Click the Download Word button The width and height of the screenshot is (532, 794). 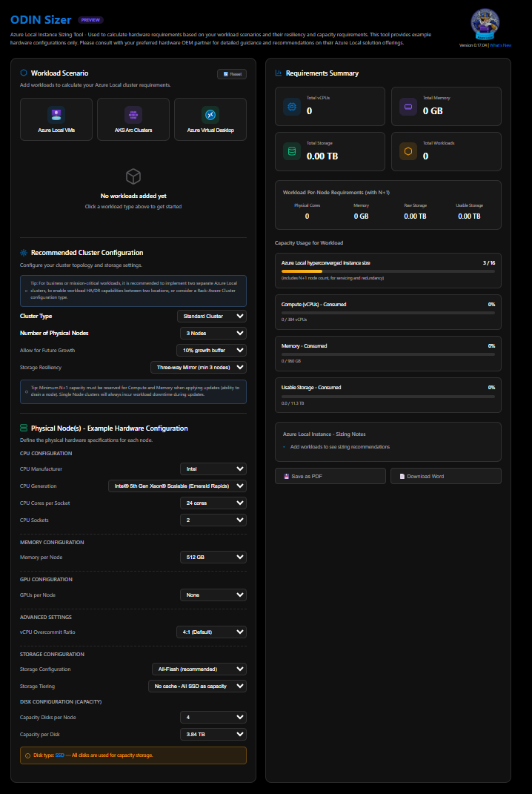pos(445,476)
